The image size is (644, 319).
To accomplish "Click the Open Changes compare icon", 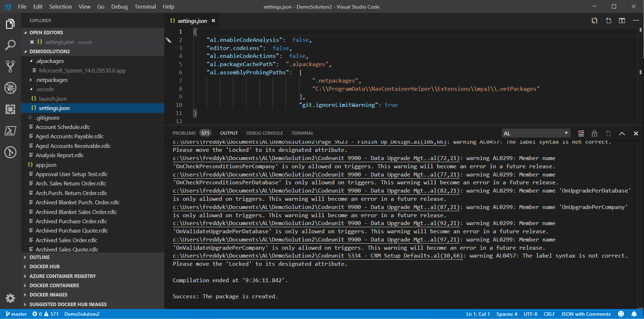I will pyautogui.click(x=594, y=21).
